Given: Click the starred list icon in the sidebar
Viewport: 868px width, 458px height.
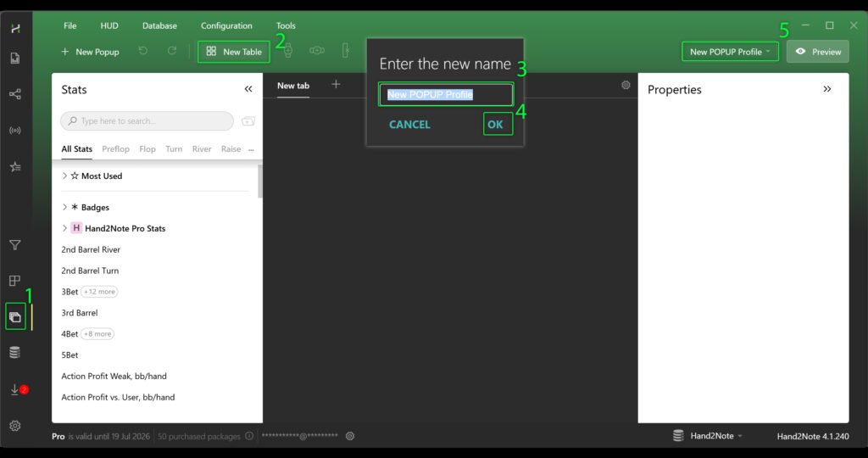Looking at the screenshot, I should click(x=15, y=167).
